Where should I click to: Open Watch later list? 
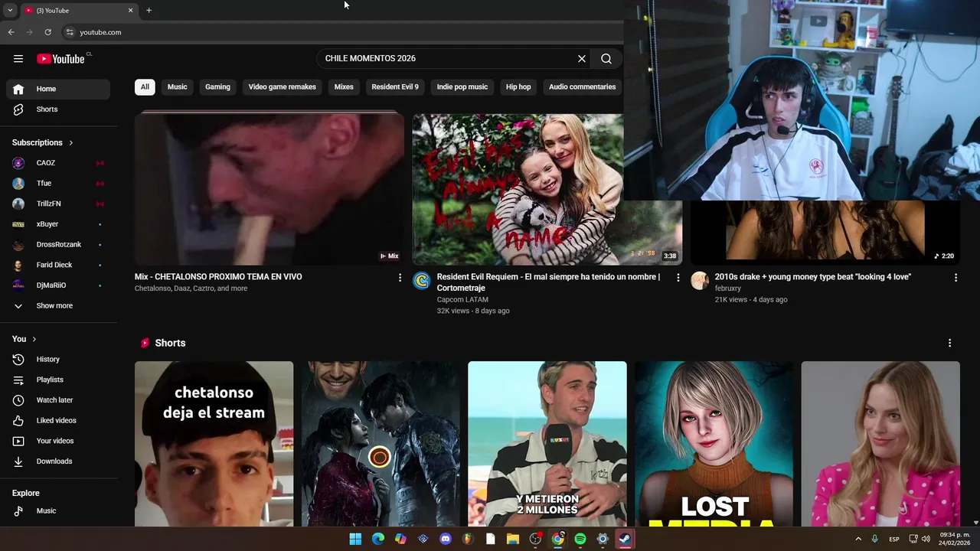click(x=58, y=400)
